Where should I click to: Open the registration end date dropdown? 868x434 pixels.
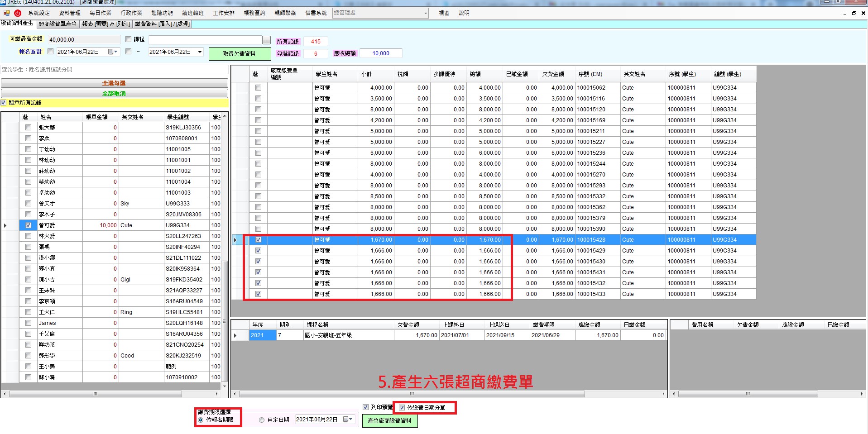(x=200, y=52)
